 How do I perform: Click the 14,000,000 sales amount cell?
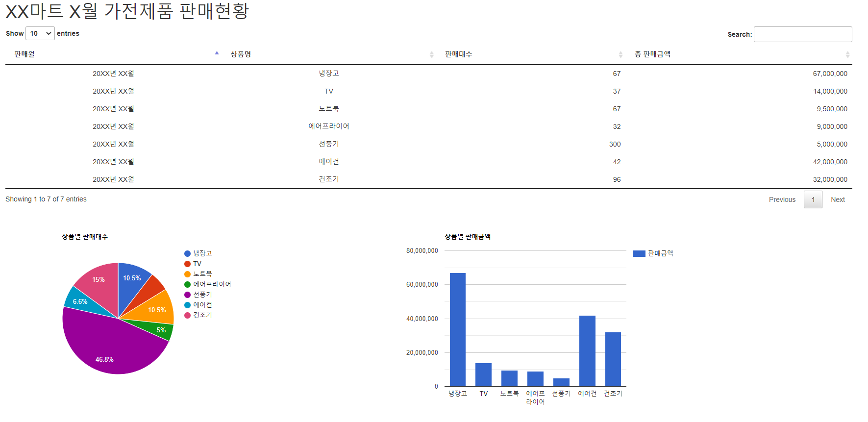pyautogui.click(x=739, y=91)
